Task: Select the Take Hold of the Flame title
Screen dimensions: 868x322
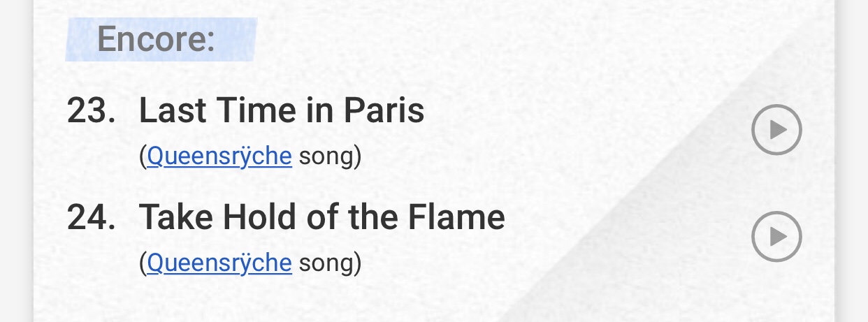Action: pyautogui.click(x=321, y=218)
